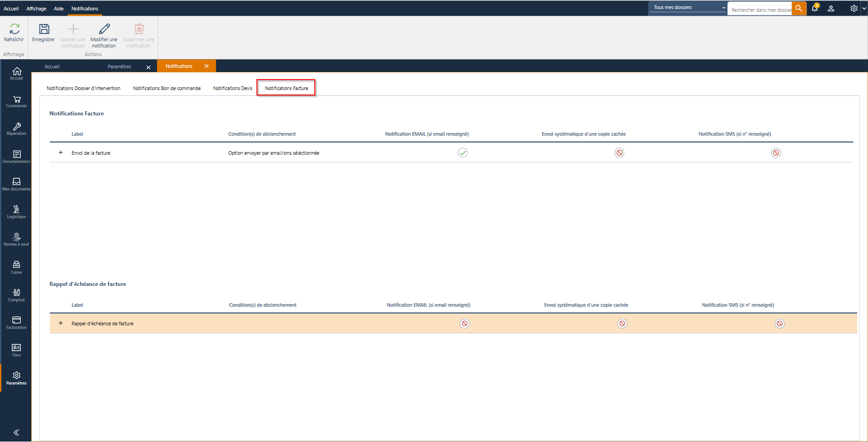Toggle SMS notification for Envoi de la facture
868x442 pixels.
click(x=776, y=153)
